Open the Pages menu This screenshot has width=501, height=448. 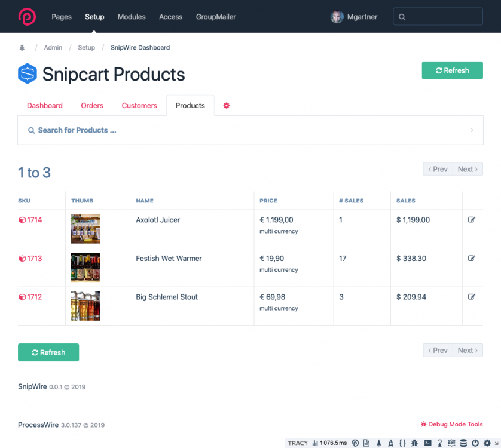pos(62,17)
